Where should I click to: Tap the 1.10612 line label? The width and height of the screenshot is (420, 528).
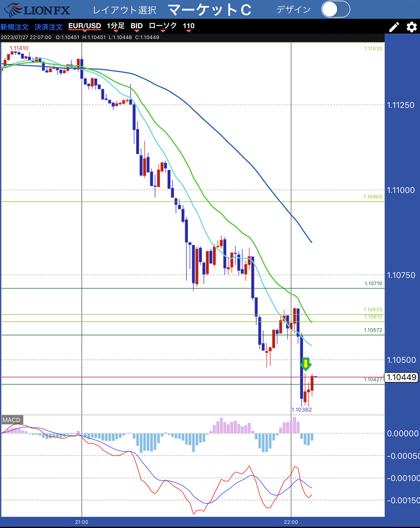coord(373,317)
